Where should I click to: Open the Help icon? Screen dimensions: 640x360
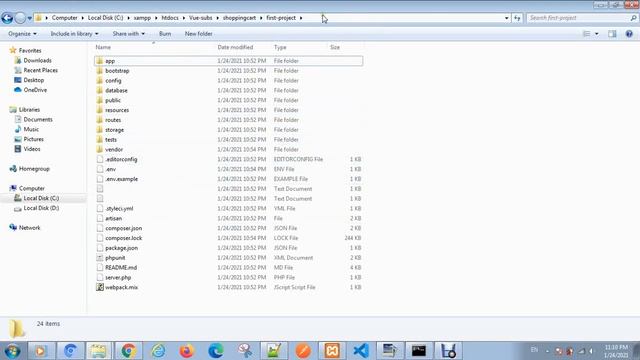click(629, 34)
